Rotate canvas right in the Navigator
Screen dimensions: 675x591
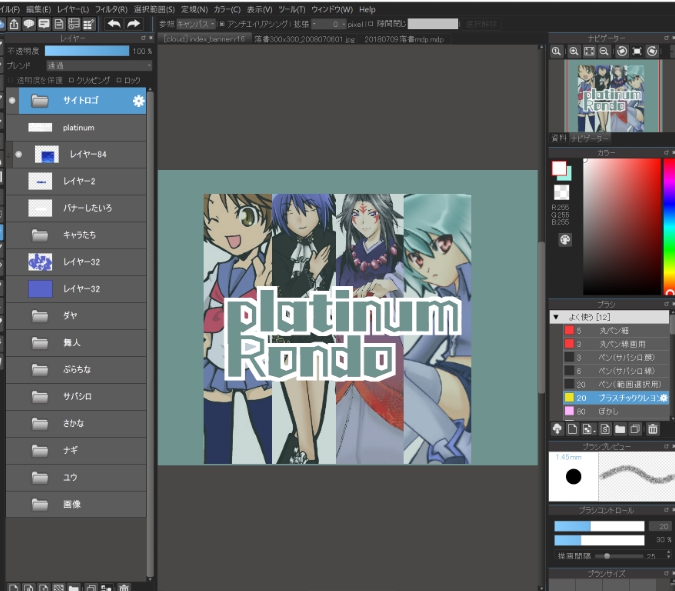click(652, 52)
